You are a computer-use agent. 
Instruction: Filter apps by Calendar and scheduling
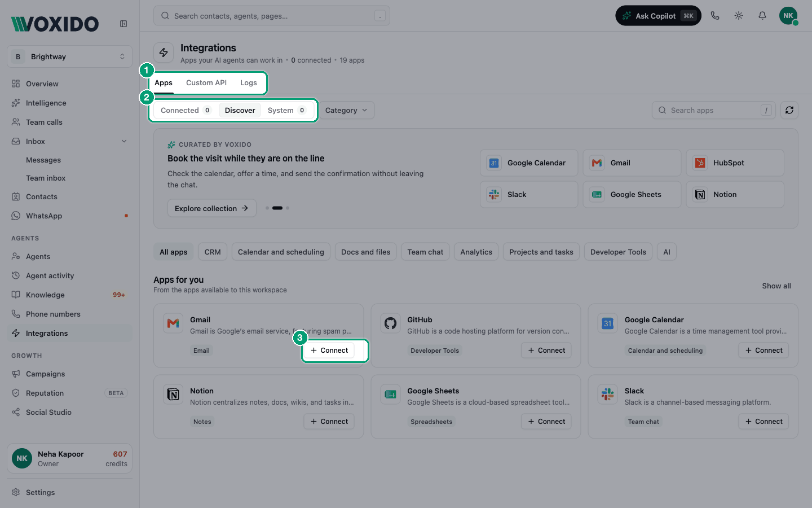281,252
